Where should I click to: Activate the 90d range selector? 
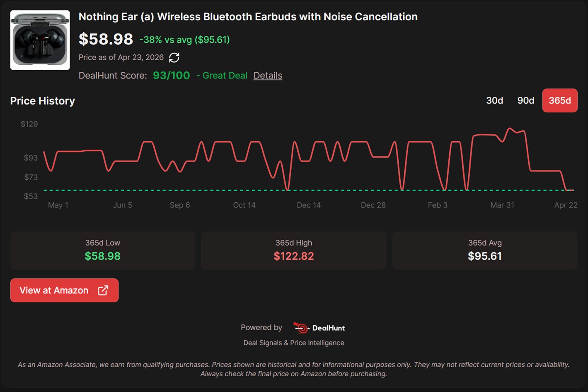coord(525,100)
